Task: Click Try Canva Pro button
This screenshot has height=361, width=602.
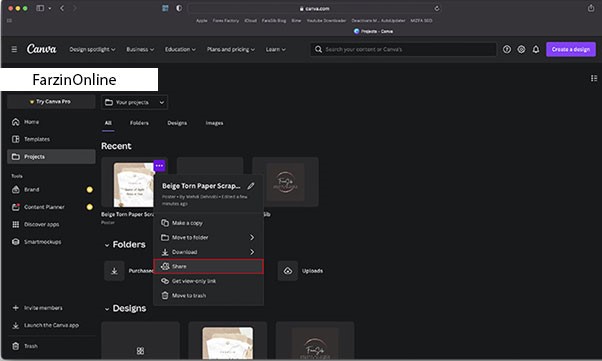Action: coord(51,101)
